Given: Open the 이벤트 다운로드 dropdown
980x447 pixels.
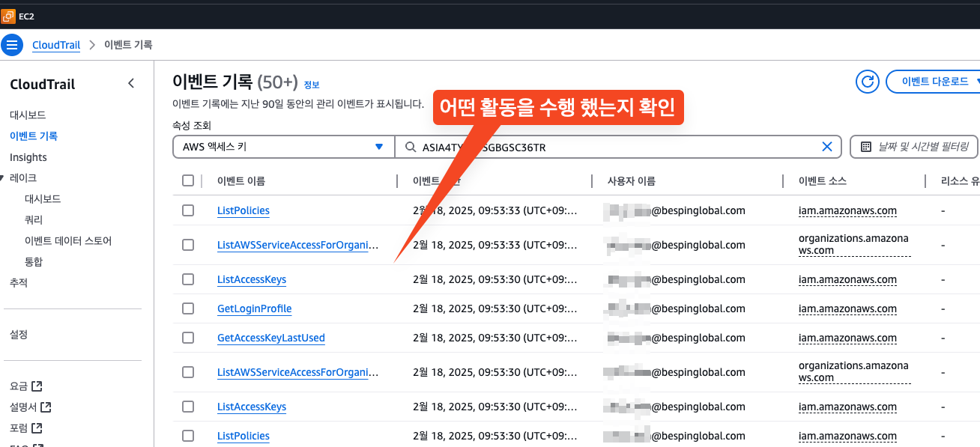Looking at the screenshot, I should (935, 82).
